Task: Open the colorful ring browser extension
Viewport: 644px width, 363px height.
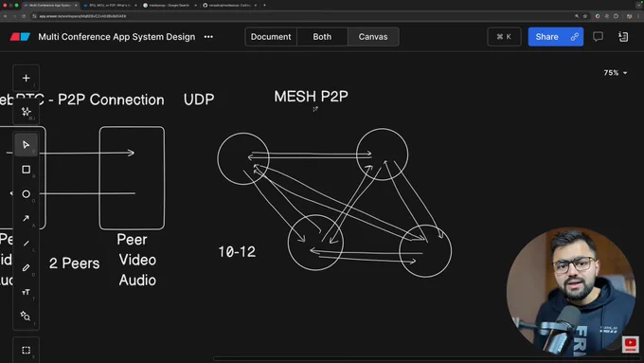Action: pyautogui.click(x=598, y=16)
